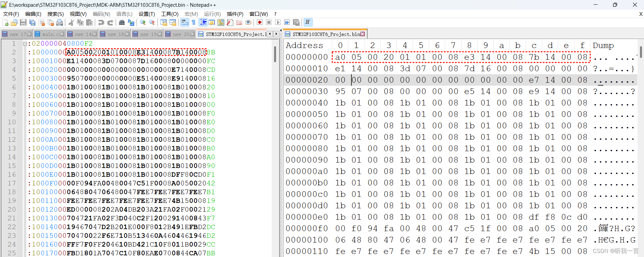The width and height of the screenshot is (644, 257).
Task: Switch to the main.c tab
Action: tap(49, 34)
